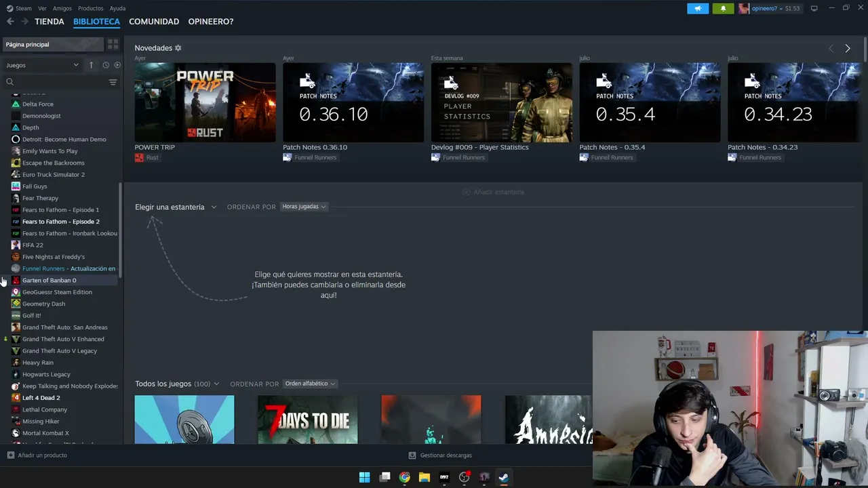Open the Patch Notes 0.36.10 title link

pos(315,147)
